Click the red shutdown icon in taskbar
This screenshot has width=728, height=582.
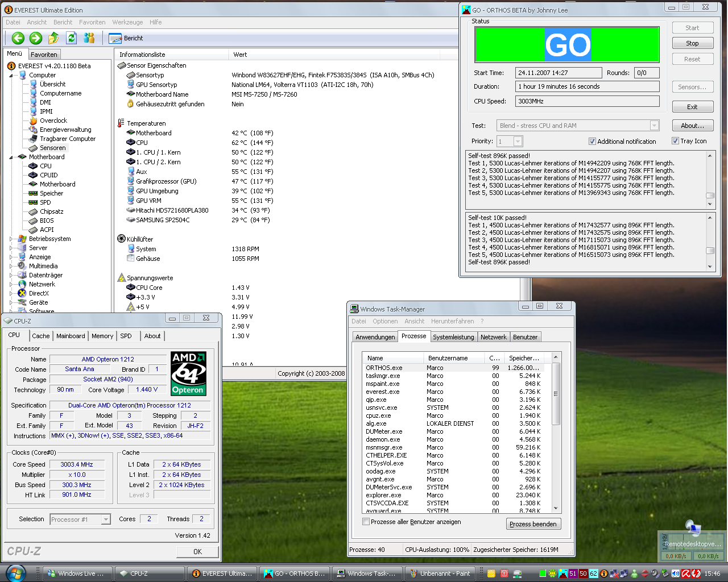tap(504, 573)
